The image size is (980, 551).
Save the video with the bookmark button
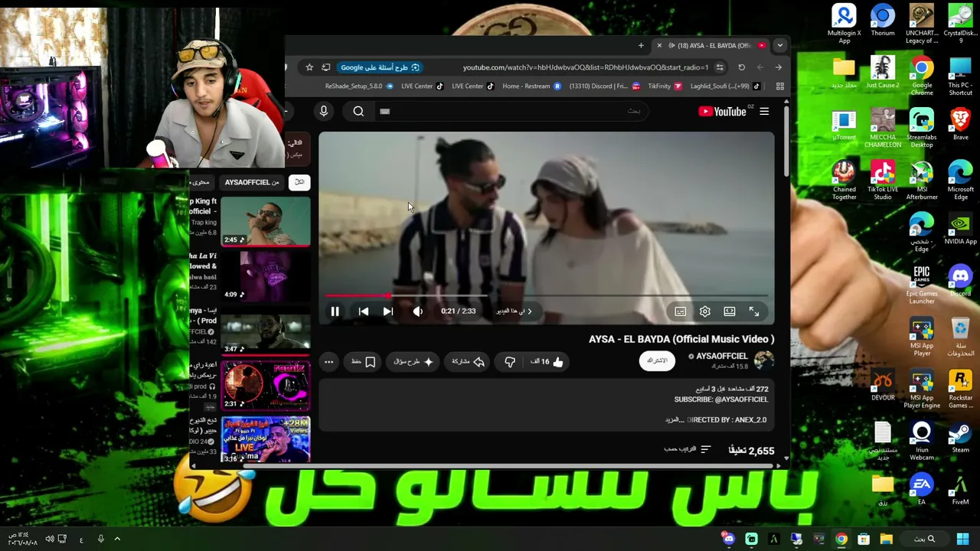364,362
